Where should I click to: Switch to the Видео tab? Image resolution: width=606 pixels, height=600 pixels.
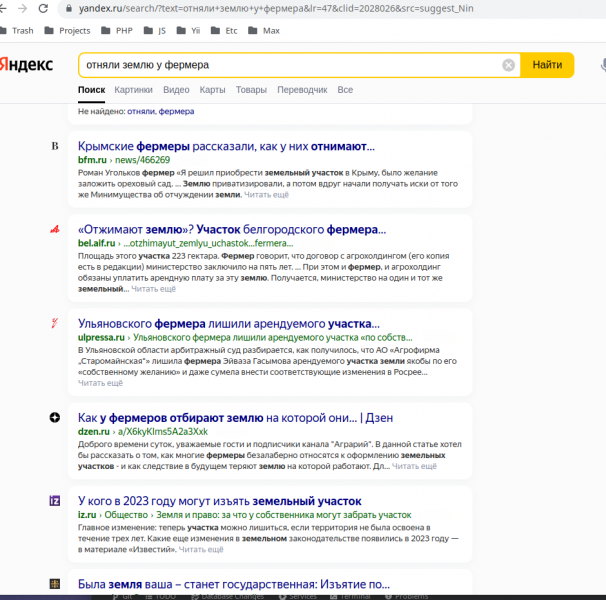[176, 90]
